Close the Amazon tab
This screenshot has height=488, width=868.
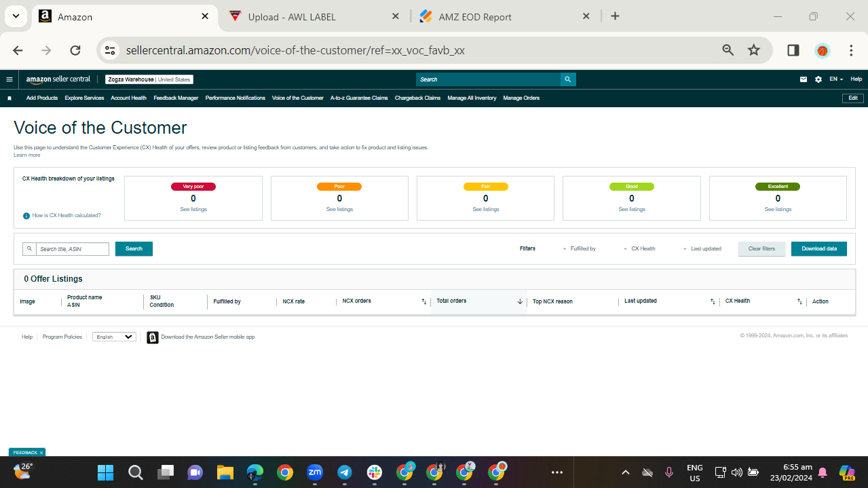pyautogui.click(x=205, y=16)
